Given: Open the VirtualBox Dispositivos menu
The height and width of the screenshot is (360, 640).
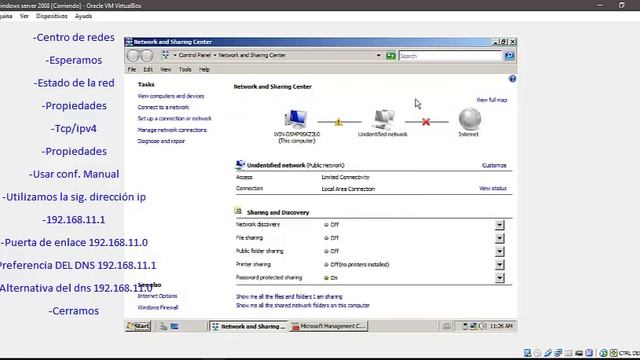Looking at the screenshot, I should [x=51, y=16].
